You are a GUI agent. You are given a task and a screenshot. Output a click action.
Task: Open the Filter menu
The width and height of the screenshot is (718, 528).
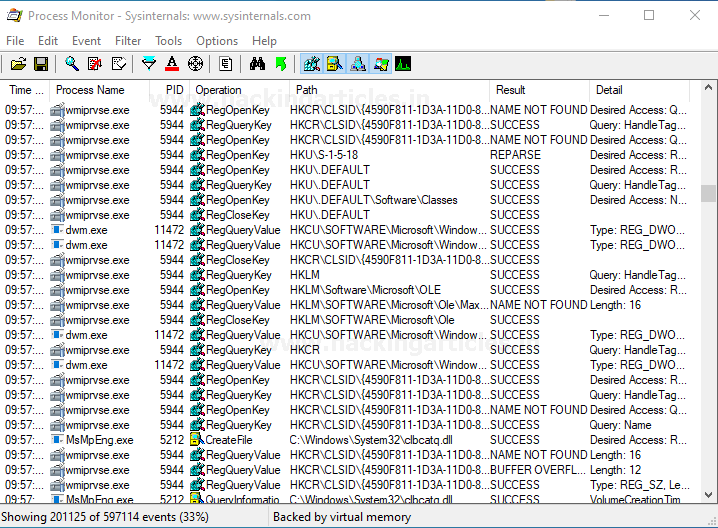point(128,41)
